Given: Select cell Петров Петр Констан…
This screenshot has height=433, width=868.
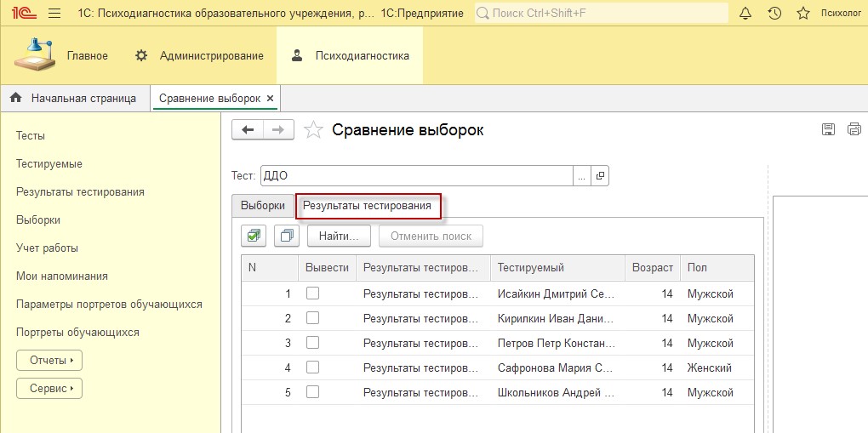Looking at the screenshot, I should click(558, 343).
